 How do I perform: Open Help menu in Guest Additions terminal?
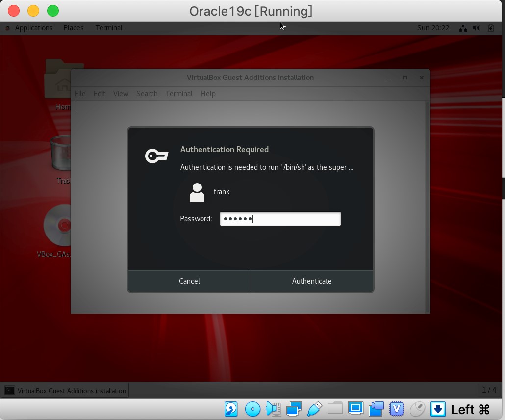(x=208, y=94)
